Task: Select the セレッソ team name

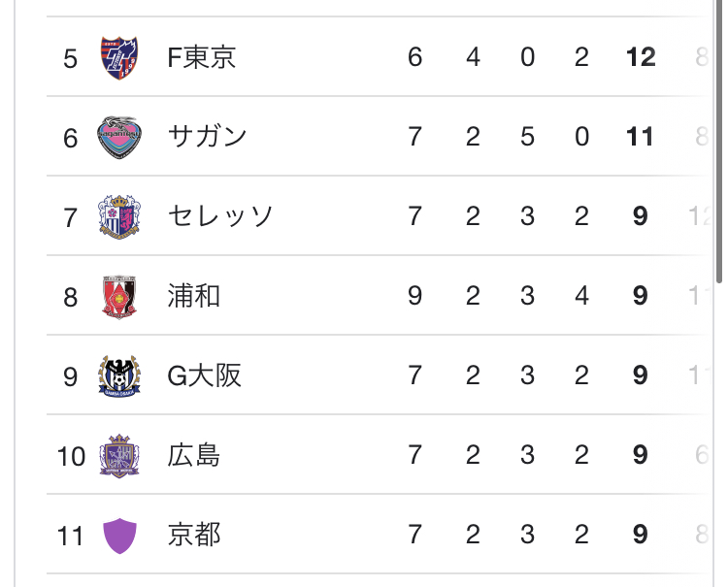Action: 221,216
